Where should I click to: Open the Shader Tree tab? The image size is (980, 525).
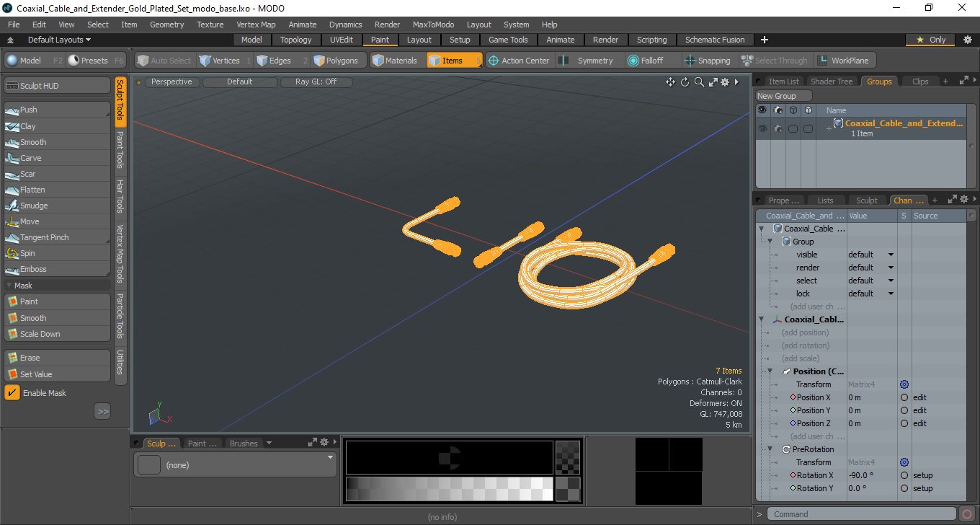(831, 81)
